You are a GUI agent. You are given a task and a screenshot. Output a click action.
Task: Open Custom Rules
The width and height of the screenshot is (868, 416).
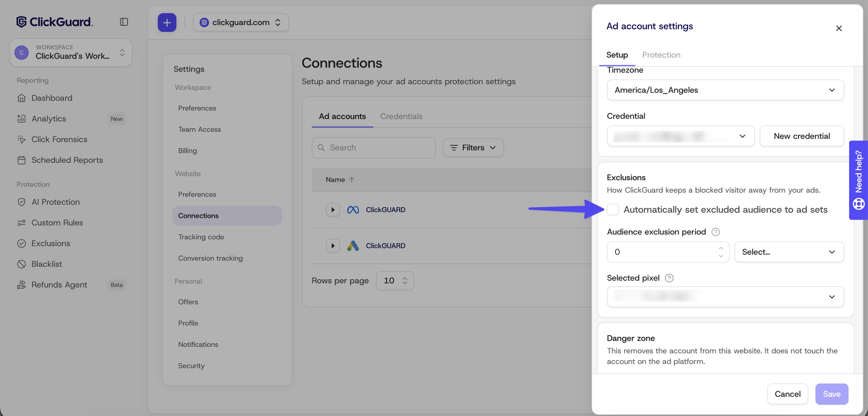click(57, 222)
